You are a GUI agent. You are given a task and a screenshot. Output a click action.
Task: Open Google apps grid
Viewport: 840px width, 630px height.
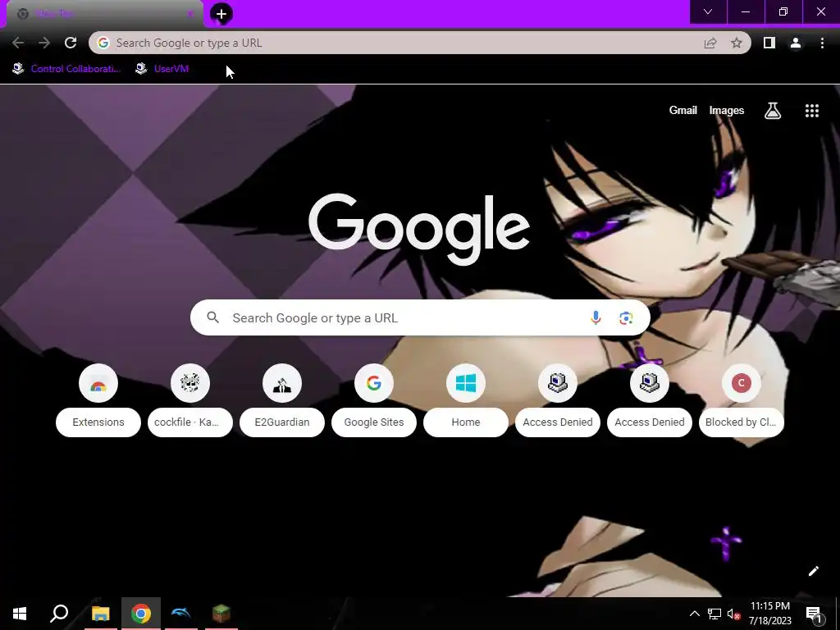click(x=812, y=111)
